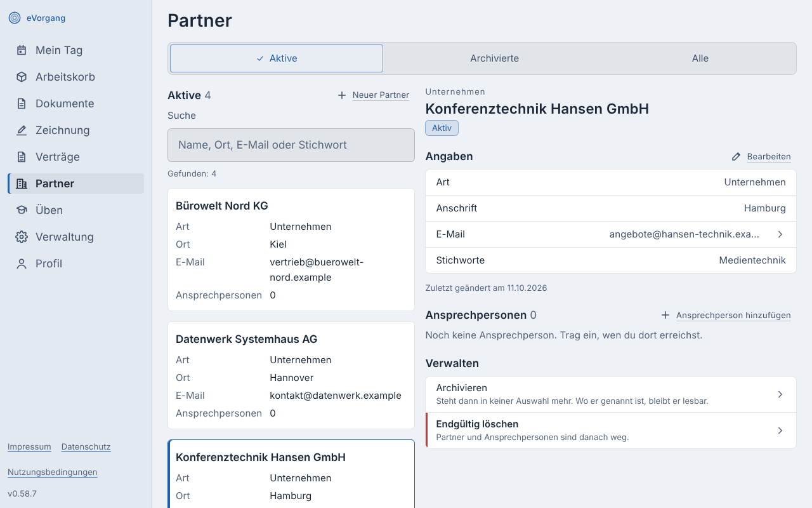Click the 'Gefunden: 4' result count
Viewport: 812px width, 508px height.
point(192,173)
